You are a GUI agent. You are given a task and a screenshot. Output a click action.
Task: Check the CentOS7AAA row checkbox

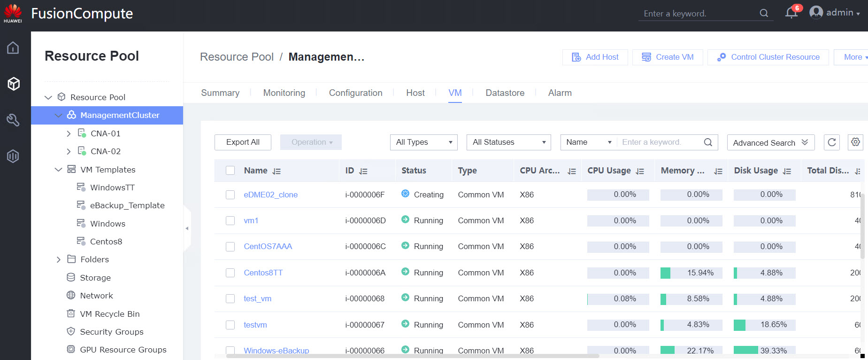pos(230,246)
